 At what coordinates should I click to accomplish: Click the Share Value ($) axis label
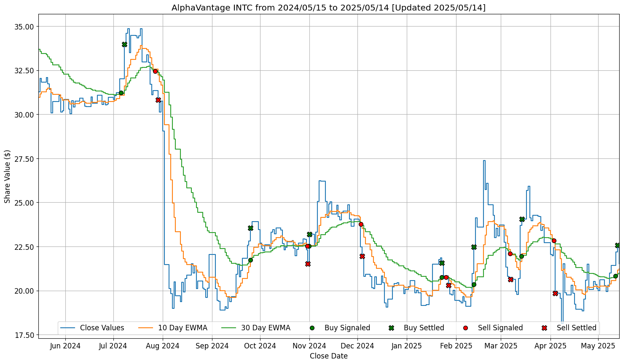tap(7, 177)
